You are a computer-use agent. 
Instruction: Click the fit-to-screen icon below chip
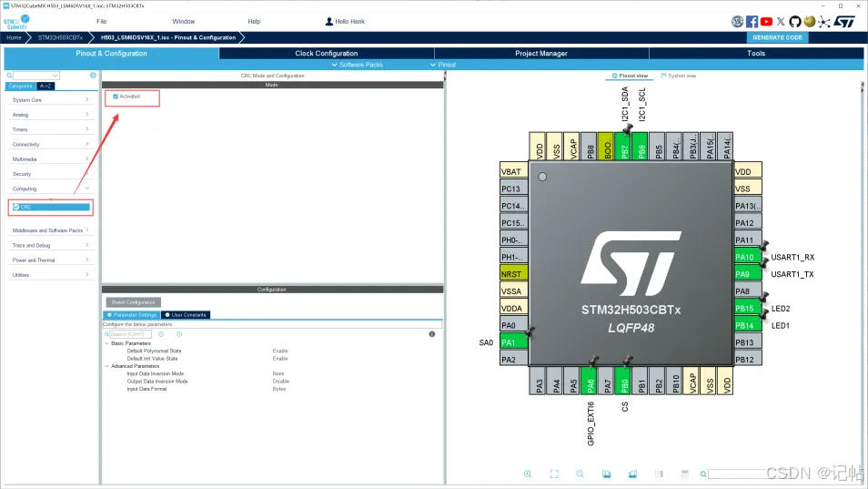554,474
